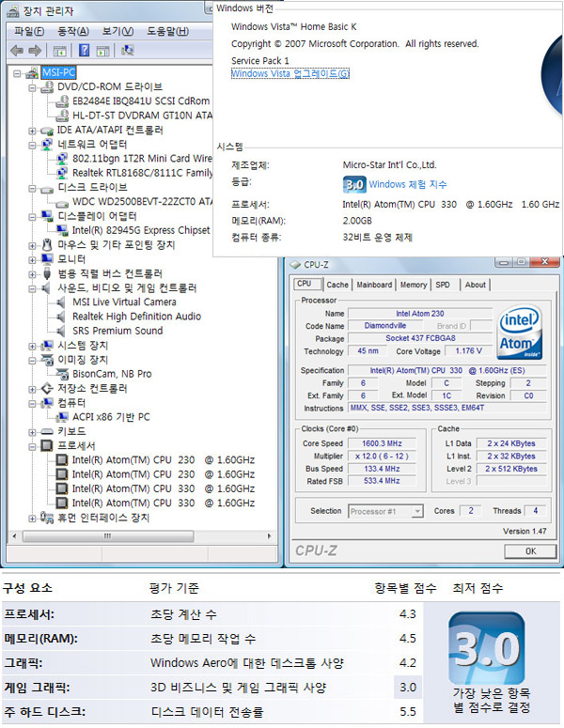Click the left arrow of Device Manager scrollbar
564x728 pixels.
click(x=14, y=536)
